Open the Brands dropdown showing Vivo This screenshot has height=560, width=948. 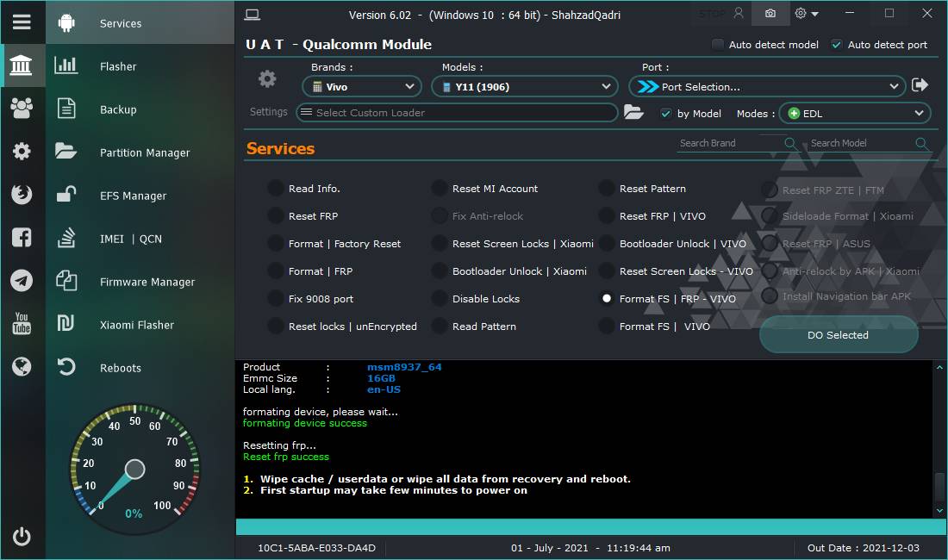(x=362, y=86)
